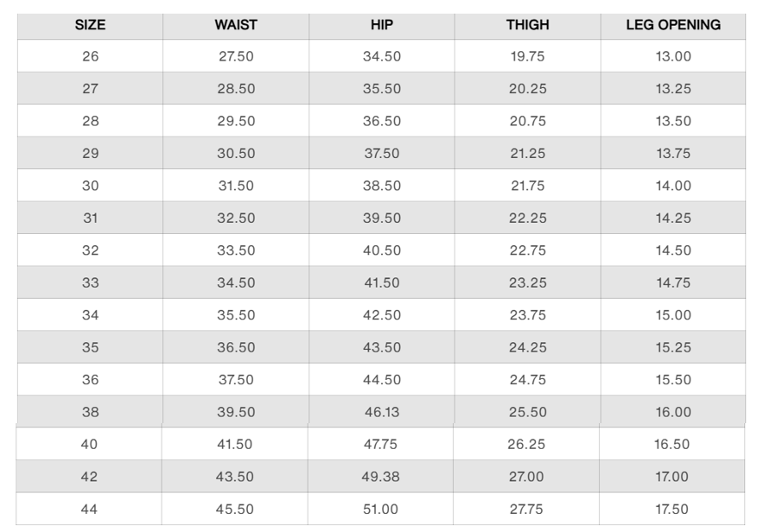
Task: Select the LEG OPENING column header
Action: point(673,25)
